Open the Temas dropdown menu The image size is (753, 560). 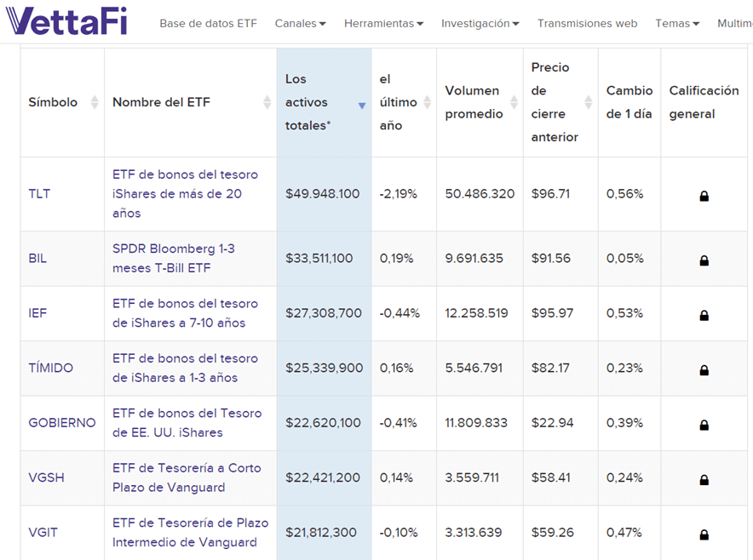(x=677, y=24)
